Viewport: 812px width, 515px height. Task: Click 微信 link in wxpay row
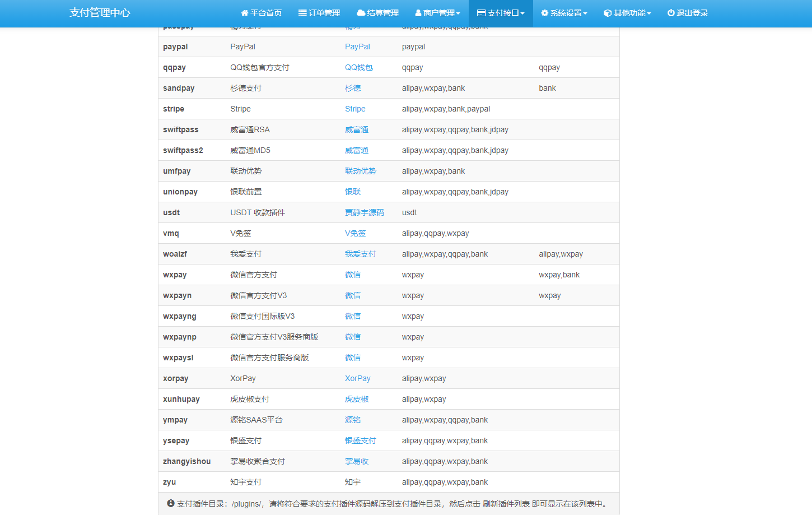coord(353,275)
